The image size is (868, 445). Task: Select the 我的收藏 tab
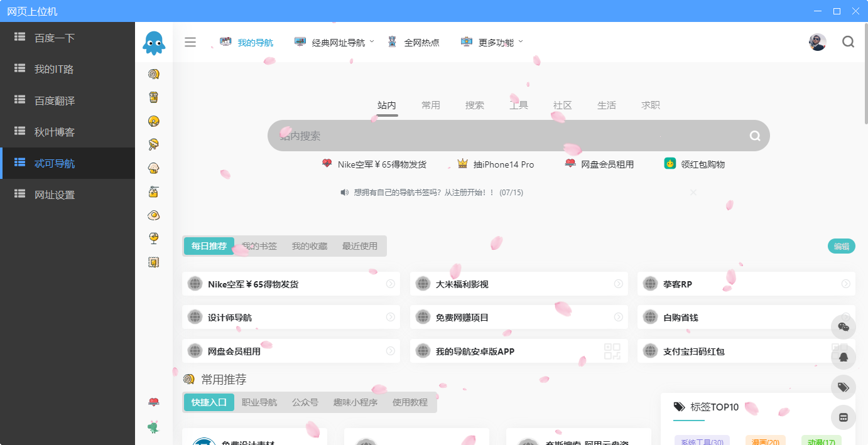click(x=310, y=246)
